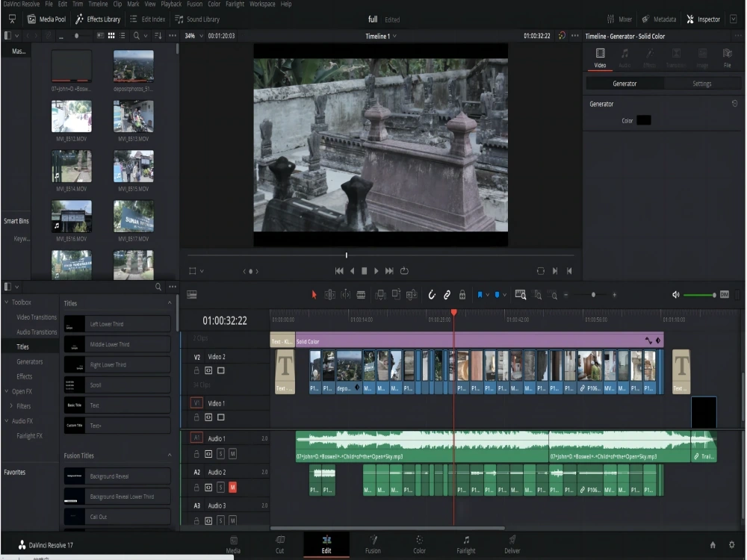
Task: Select the Blade Edit Mode tool
Action: [x=361, y=295]
